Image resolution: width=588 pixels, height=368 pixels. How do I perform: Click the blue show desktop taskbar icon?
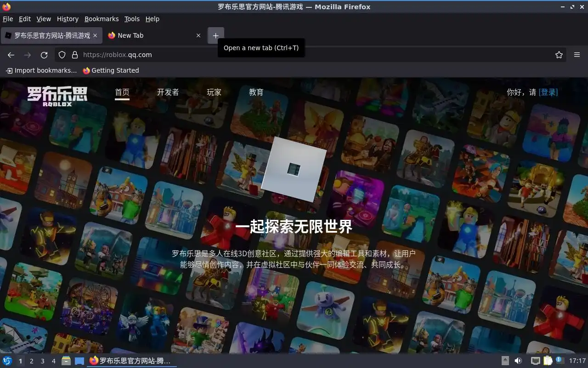[79, 361]
